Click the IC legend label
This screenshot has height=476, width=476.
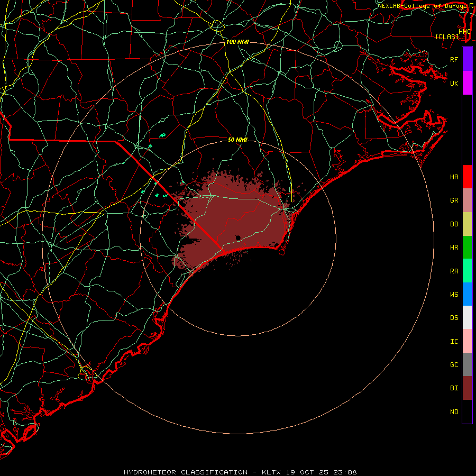coord(454,342)
